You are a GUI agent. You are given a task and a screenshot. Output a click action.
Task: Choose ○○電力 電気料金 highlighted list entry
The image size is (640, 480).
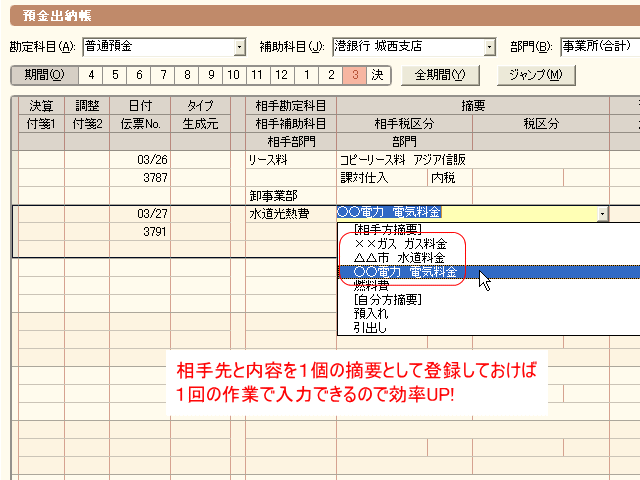click(x=489, y=272)
